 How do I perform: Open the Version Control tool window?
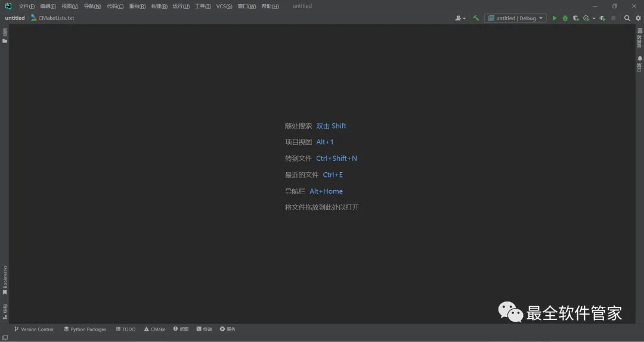(33, 329)
